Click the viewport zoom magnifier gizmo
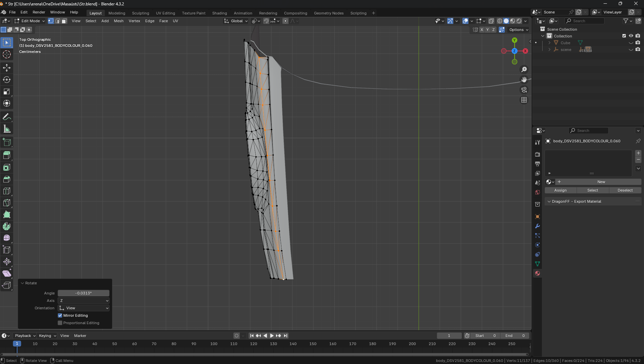 (524, 69)
